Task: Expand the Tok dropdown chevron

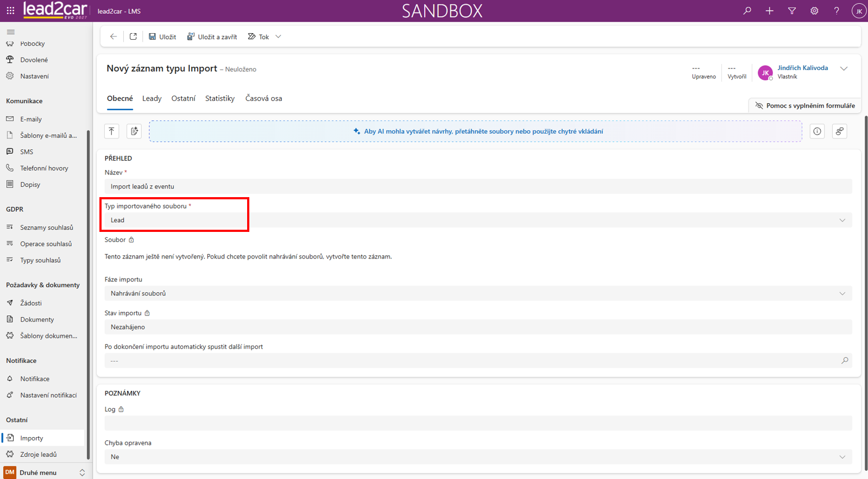Action: (278, 36)
